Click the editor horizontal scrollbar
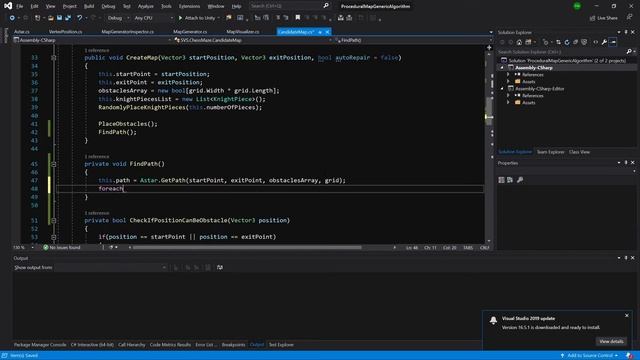The width and height of the screenshot is (640, 360). (x=247, y=247)
